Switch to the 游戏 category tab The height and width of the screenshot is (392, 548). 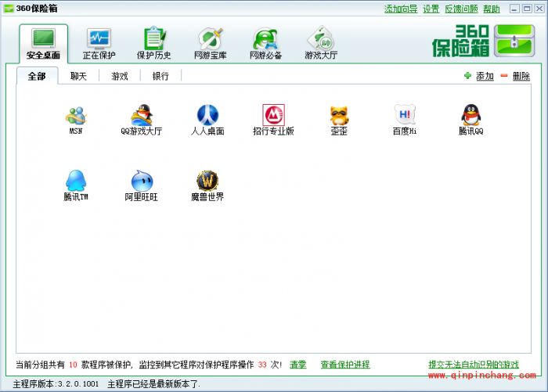coord(120,76)
